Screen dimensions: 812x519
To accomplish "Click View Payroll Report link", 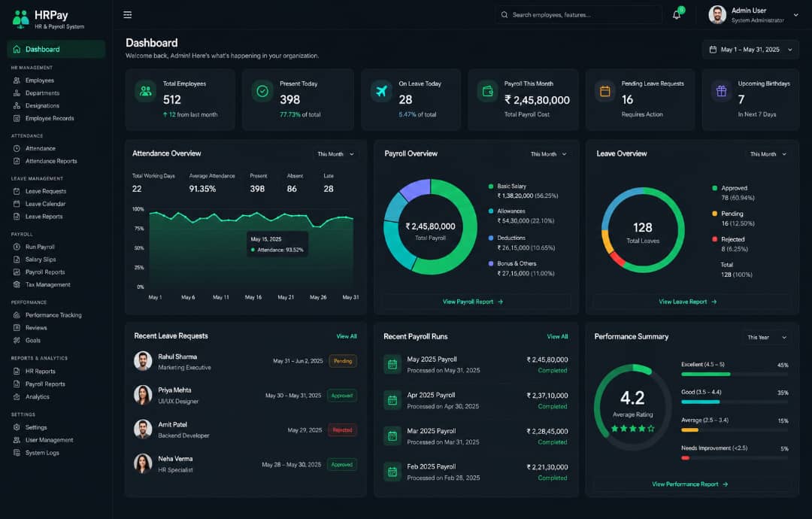I will (473, 302).
